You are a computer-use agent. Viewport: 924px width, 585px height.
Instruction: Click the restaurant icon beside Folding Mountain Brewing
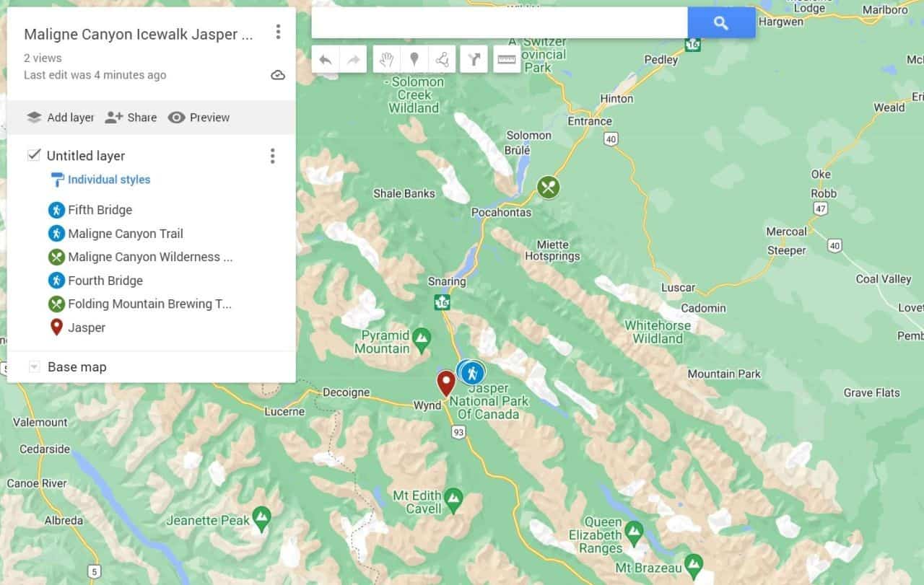[x=56, y=304]
